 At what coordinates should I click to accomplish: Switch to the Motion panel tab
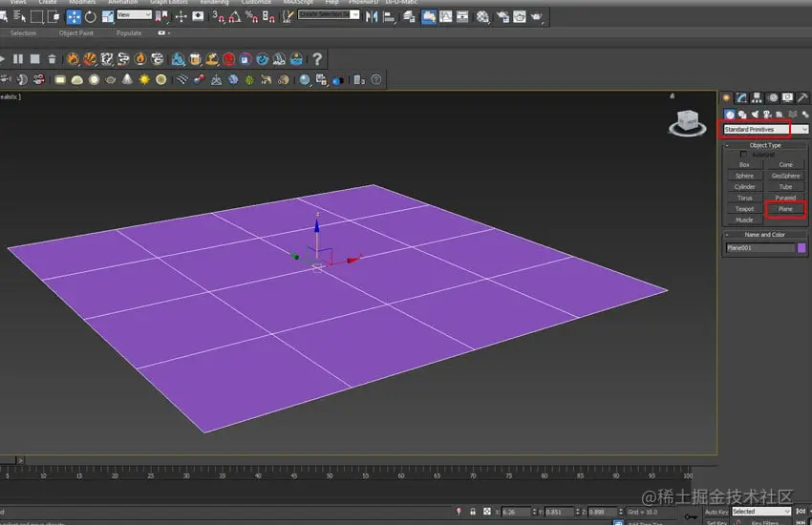[772, 97]
